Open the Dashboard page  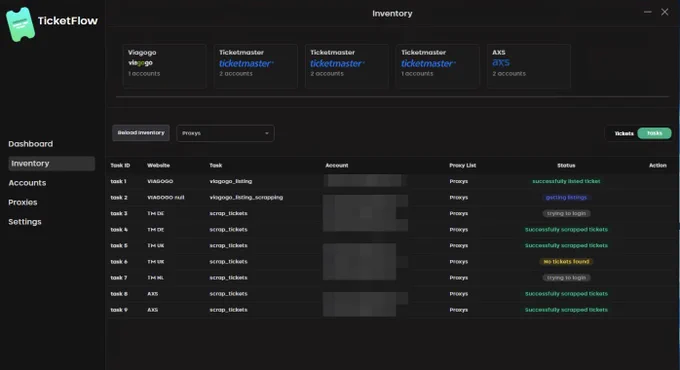point(30,144)
